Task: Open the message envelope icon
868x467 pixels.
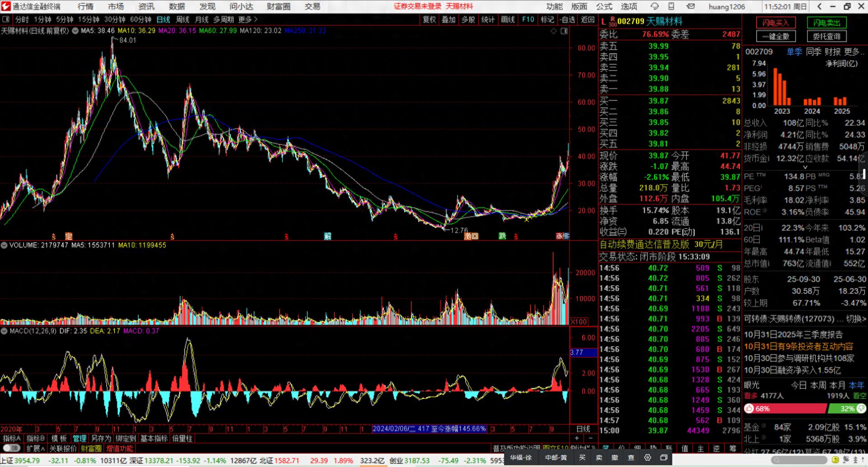Action: tap(690, 6)
